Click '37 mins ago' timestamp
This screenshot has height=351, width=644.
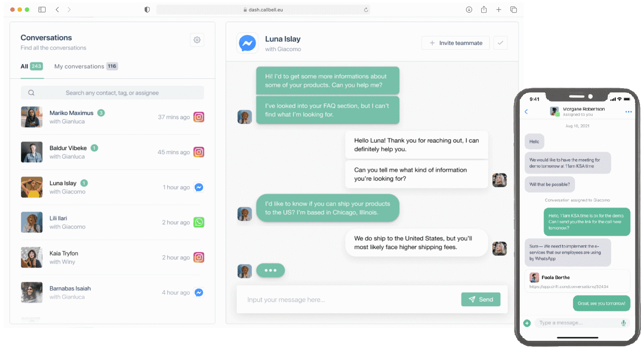click(174, 117)
